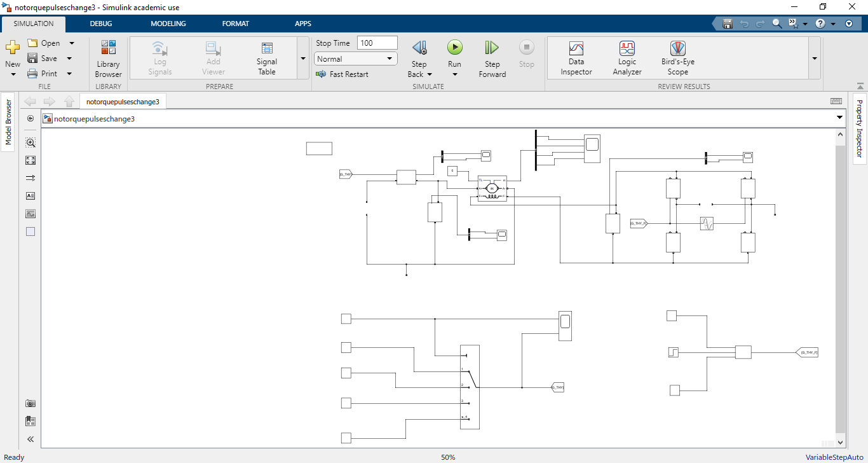868x463 pixels.
Task: Click the DC machine block
Action: (x=492, y=188)
